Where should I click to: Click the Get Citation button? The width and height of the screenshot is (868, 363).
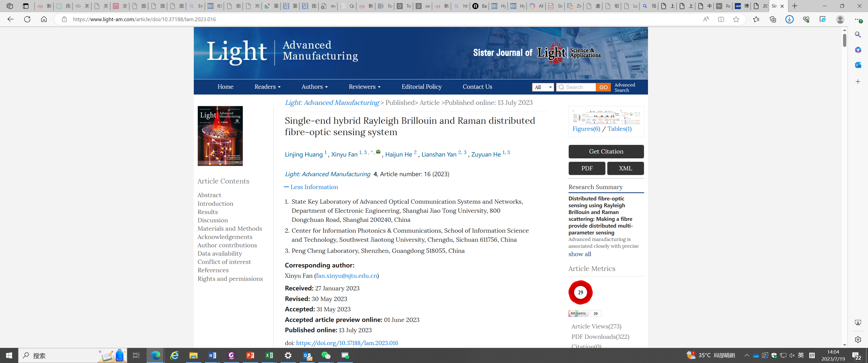(x=606, y=152)
